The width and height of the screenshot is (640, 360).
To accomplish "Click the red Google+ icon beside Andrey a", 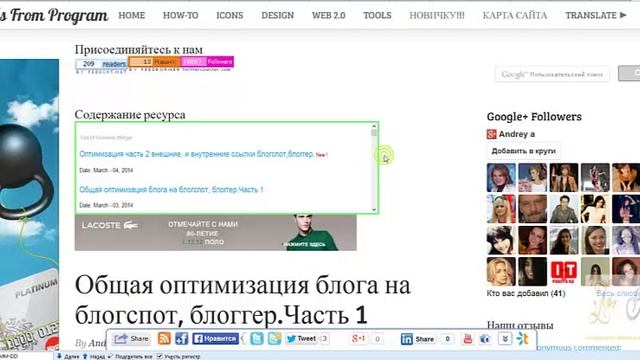I will [x=491, y=134].
